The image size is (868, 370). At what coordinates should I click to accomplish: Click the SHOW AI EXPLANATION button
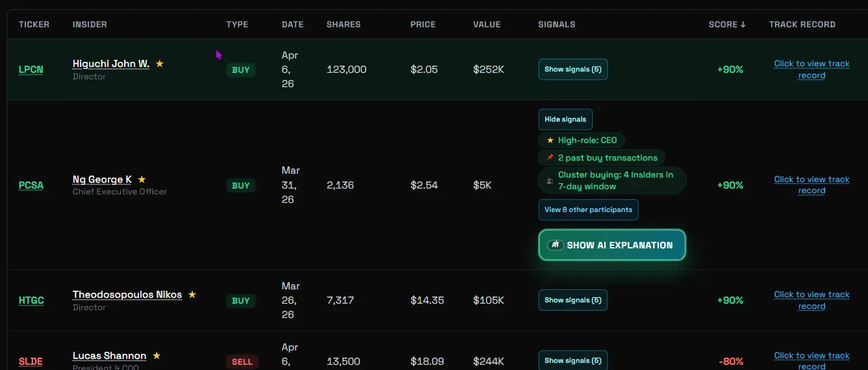pos(612,245)
